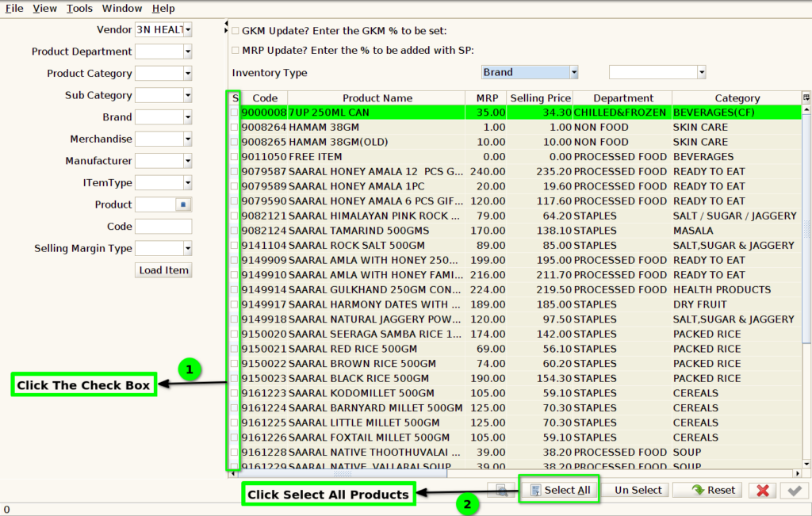Click code cell 9161223
812x516 pixels.
point(264,393)
